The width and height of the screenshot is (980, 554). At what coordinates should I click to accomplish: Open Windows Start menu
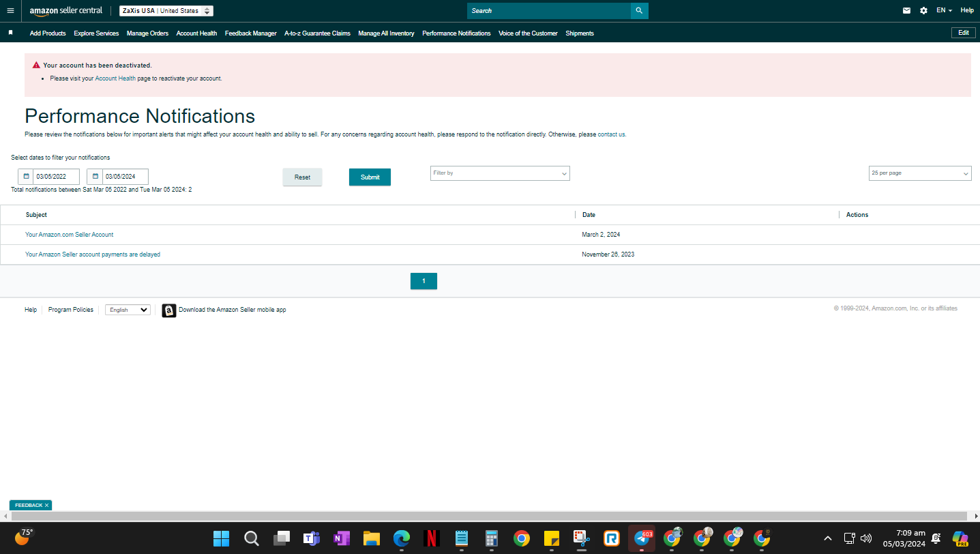coord(221,538)
